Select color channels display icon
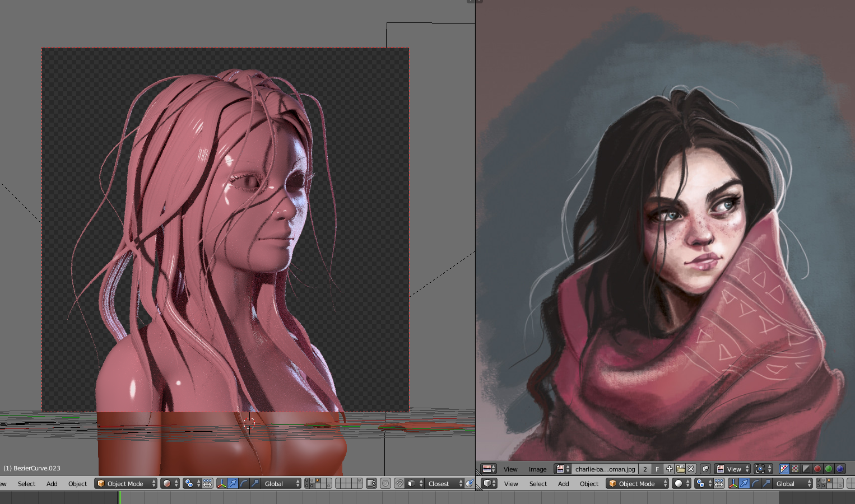 click(x=795, y=469)
